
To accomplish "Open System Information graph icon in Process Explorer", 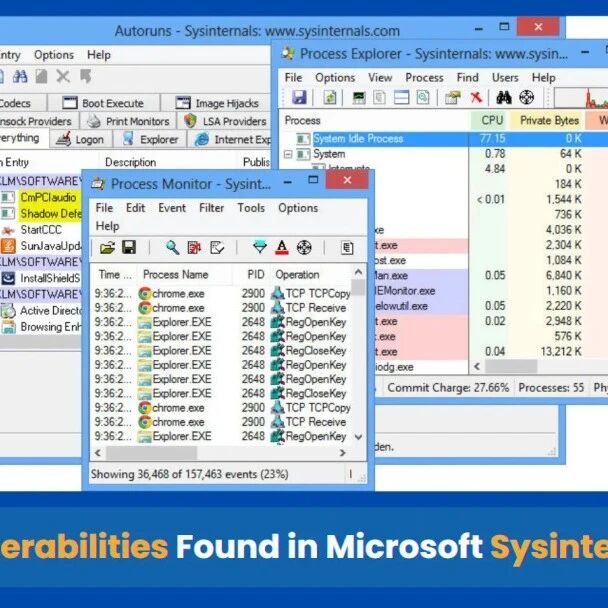I will (359, 97).
